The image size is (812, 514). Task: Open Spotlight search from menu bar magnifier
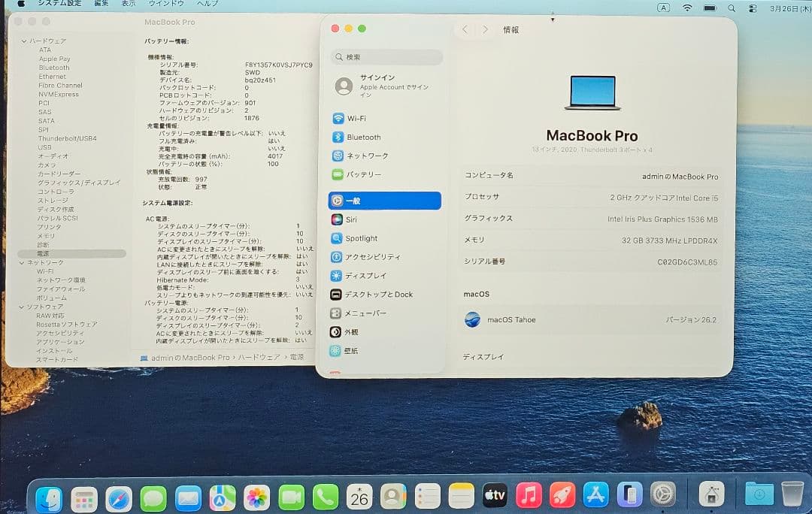(732, 8)
